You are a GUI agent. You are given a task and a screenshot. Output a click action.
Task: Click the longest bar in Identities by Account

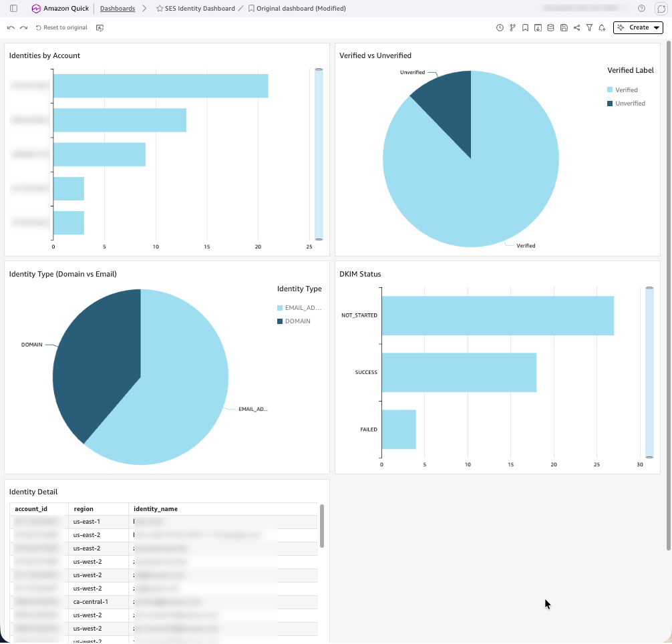click(x=161, y=86)
